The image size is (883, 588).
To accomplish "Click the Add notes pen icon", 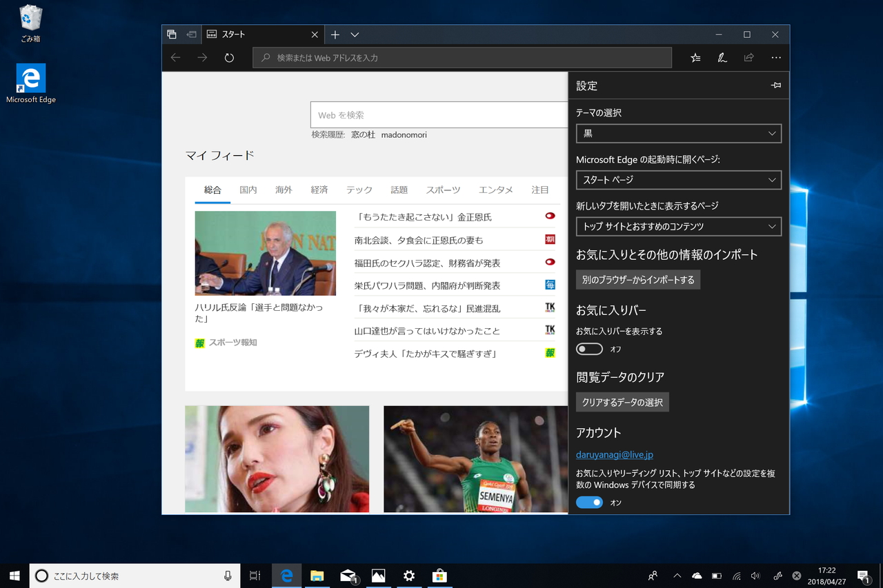I will point(722,57).
